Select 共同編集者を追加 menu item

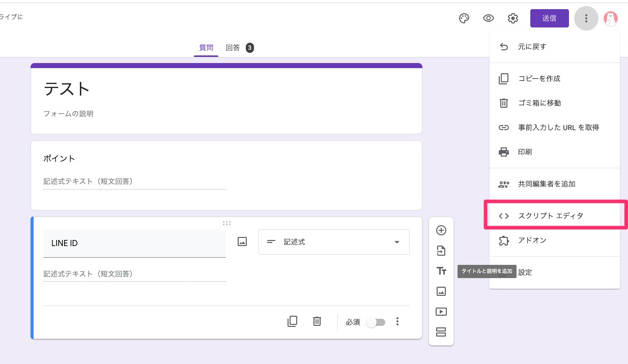pos(555,184)
